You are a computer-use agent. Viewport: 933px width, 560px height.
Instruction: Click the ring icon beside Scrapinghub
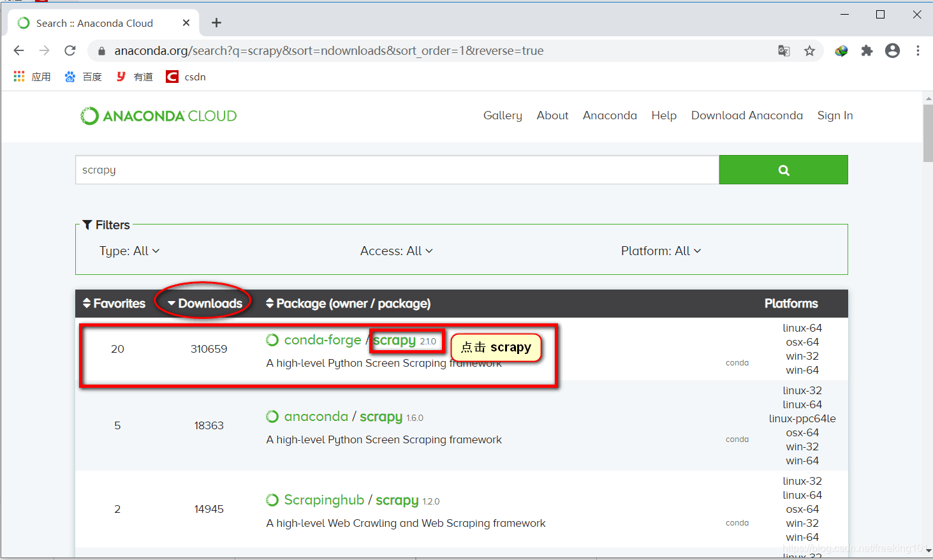[272, 500]
